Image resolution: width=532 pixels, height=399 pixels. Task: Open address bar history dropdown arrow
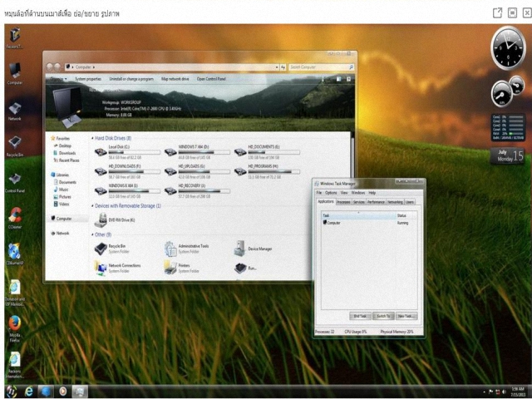(277, 67)
